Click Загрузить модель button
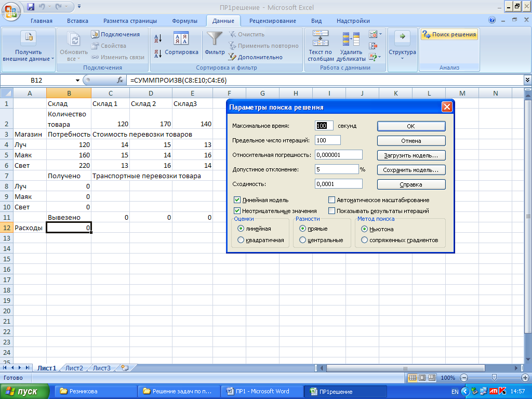The height and width of the screenshot is (399, 532). tap(411, 155)
